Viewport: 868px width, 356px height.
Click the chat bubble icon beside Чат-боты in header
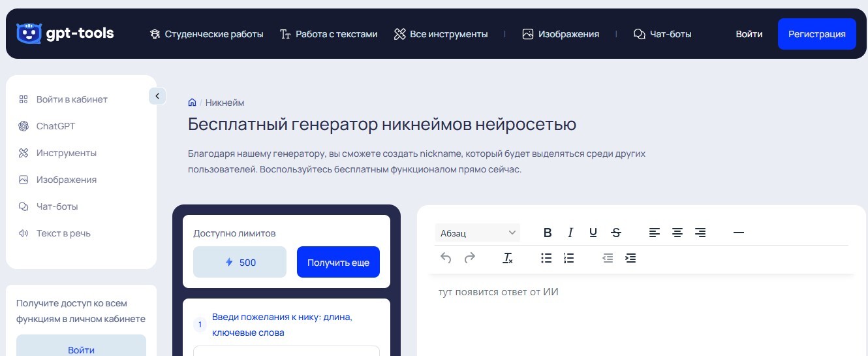639,34
